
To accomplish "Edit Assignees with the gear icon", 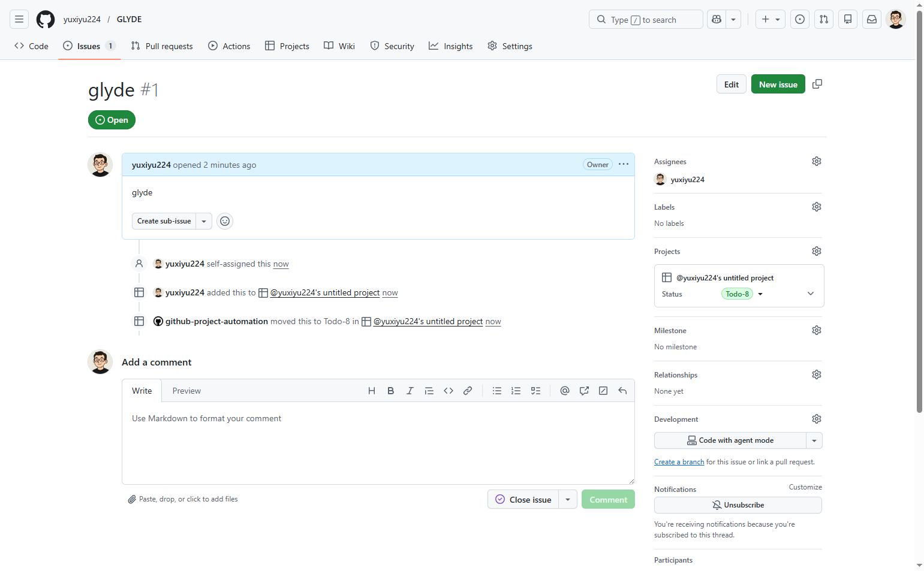I will (x=817, y=161).
